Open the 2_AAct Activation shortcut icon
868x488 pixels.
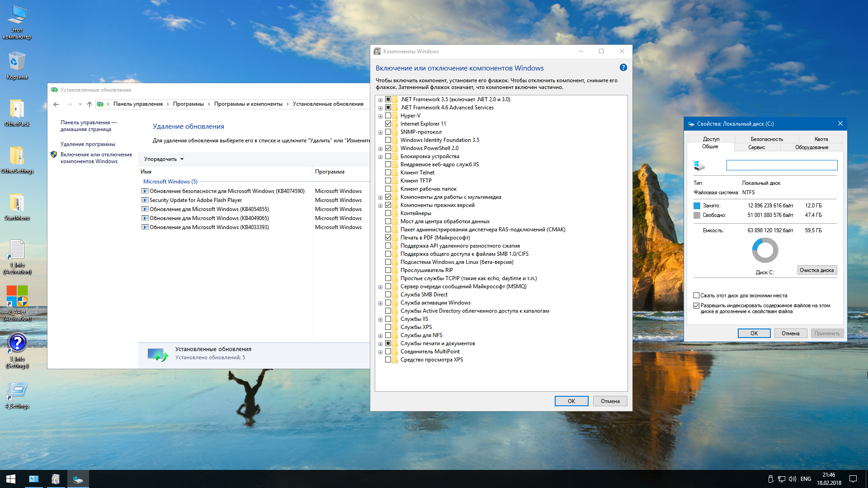[x=17, y=297]
